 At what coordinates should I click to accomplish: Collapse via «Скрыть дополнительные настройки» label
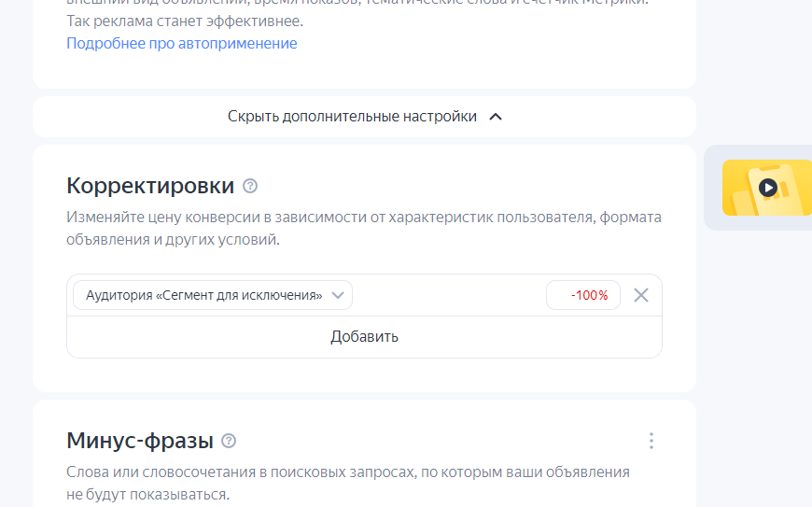point(352,117)
